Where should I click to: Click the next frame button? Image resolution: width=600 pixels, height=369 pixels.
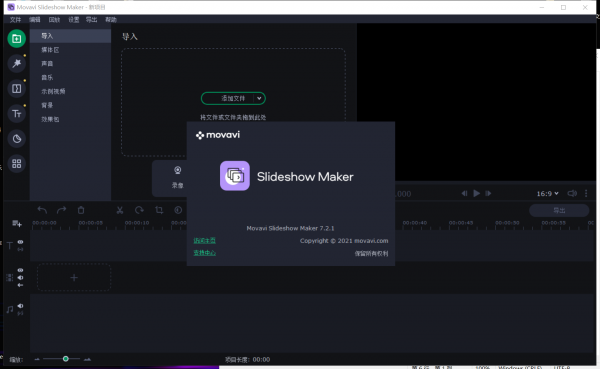click(488, 193)
